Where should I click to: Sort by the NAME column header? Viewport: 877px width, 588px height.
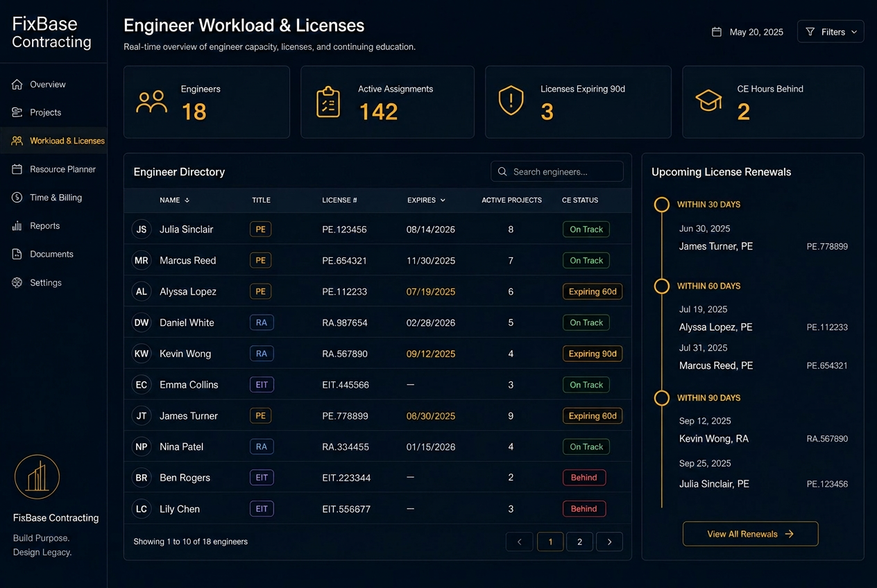[174, 200]
